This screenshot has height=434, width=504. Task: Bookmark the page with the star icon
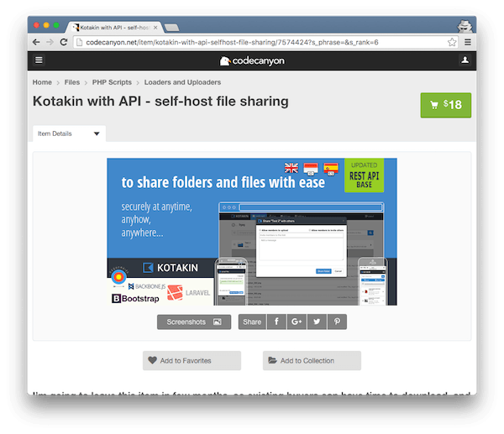tap(452, 42)
